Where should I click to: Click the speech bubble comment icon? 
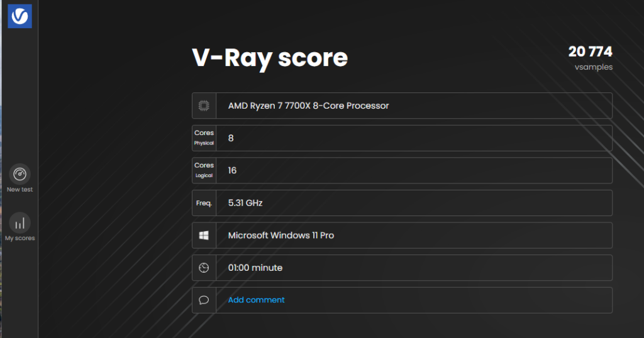click(204, 300)
